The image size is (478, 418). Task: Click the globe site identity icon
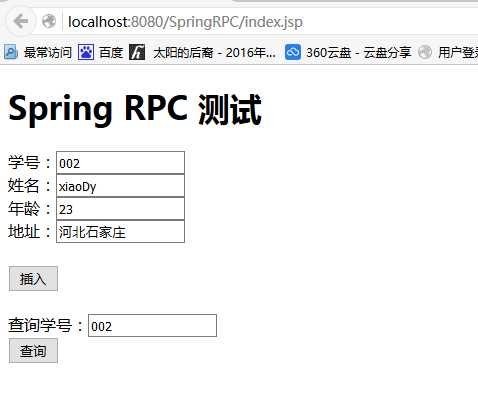point(49,22)
